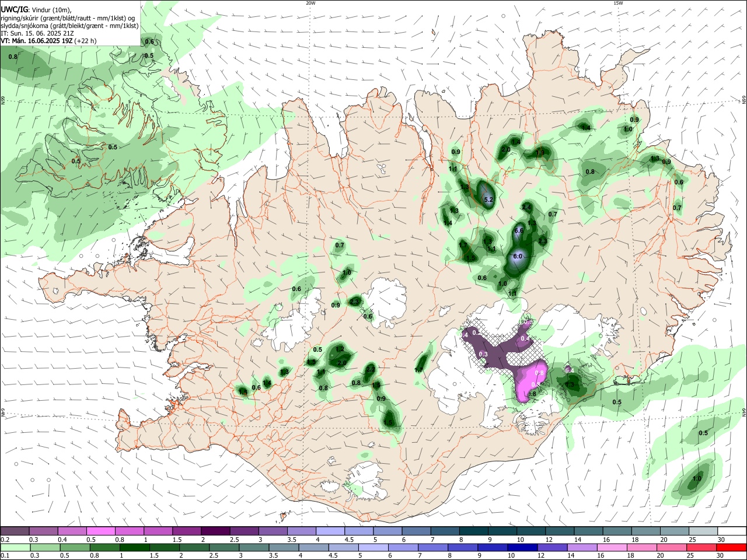Pick the deep blue 10 mm rain legend swatch
Image resolution: width=747 pixels, height=560 pixels.
[x=522, y=547]
